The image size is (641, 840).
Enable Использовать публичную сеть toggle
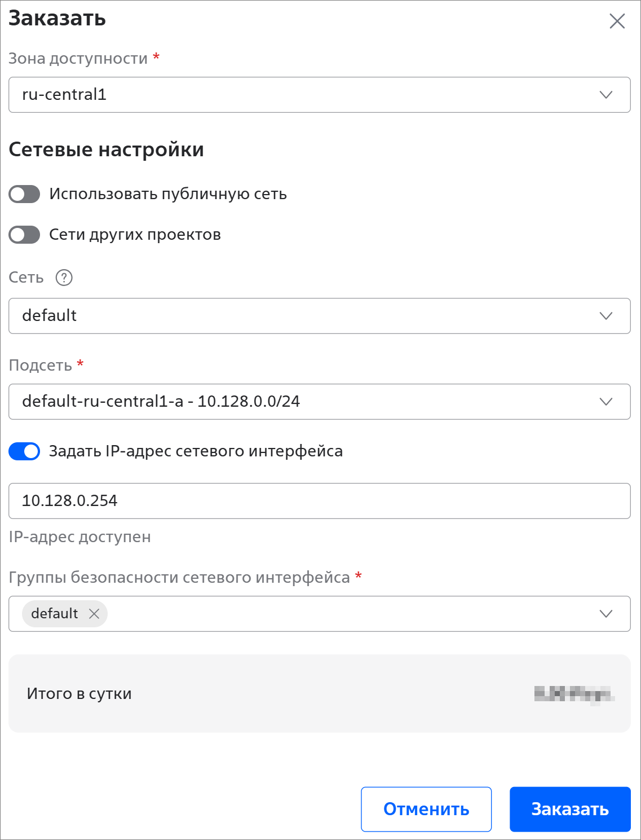[x=24, y=194]
